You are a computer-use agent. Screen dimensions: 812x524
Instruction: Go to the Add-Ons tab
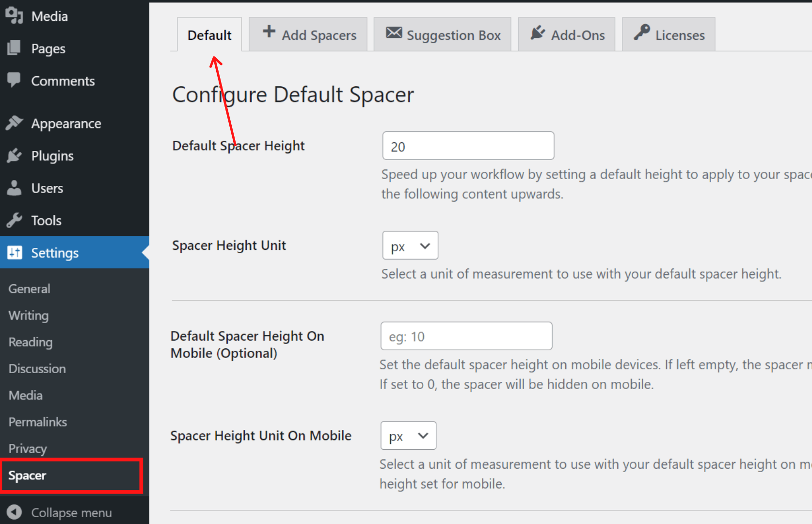click(x=567, y=35)
